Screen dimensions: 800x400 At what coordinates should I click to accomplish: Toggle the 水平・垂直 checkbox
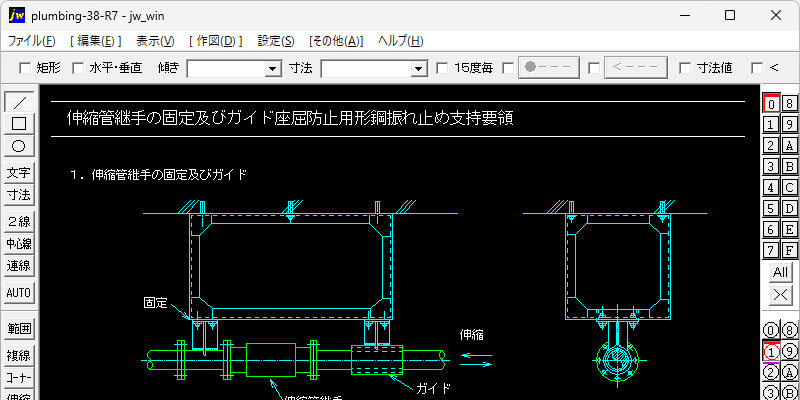pyautogui.click(x=78, y=68)
